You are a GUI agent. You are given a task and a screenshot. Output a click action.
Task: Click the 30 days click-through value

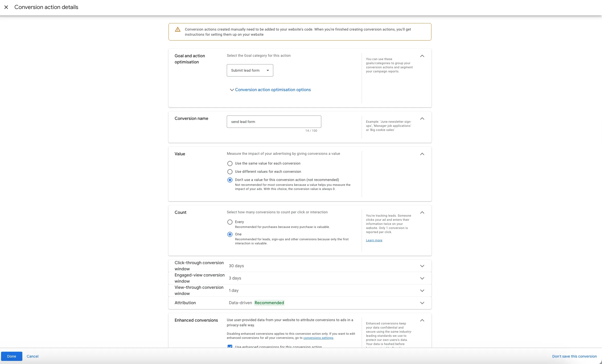tap(236, 266)
